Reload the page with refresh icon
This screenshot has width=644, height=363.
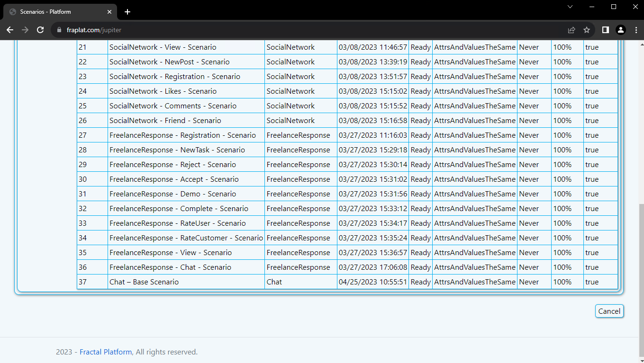[40, 30]
